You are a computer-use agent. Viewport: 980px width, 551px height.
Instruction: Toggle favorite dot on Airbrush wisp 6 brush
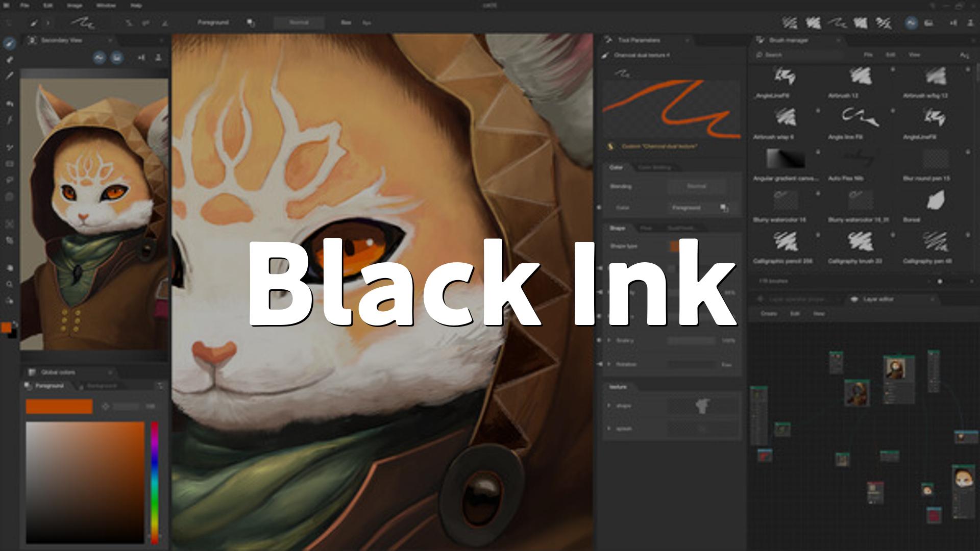point(818,110)
